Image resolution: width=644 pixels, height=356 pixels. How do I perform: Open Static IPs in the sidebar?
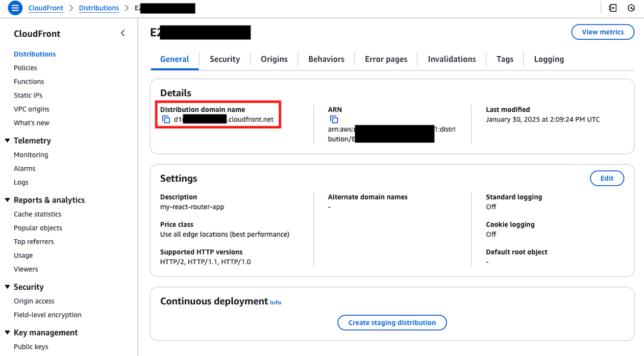tap(28, 95)
